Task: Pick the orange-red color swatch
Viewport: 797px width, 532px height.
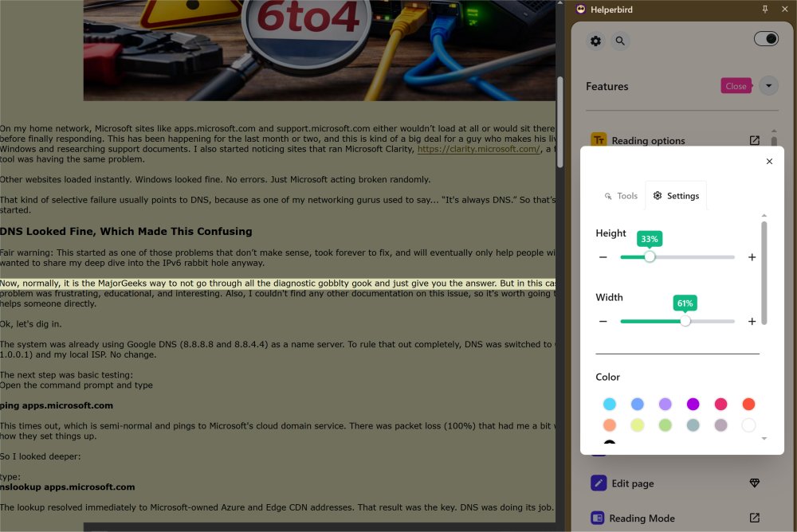Action: tap(748, 404)
